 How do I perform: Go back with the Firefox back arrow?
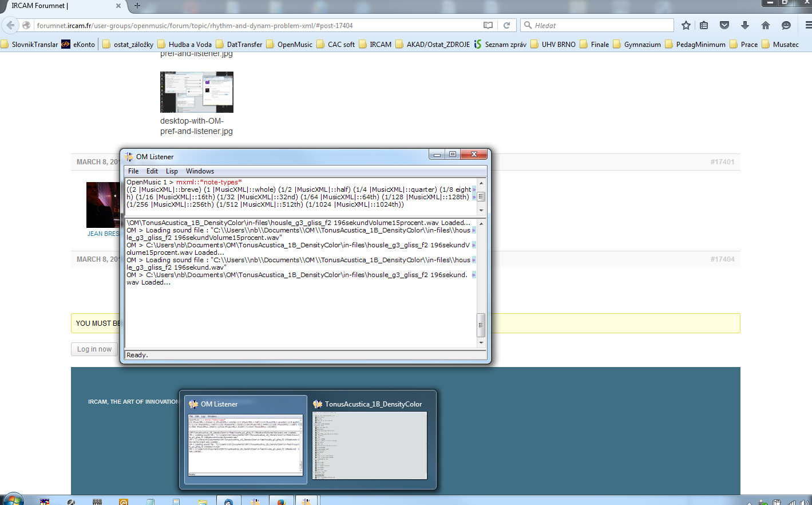pos(10,25)
